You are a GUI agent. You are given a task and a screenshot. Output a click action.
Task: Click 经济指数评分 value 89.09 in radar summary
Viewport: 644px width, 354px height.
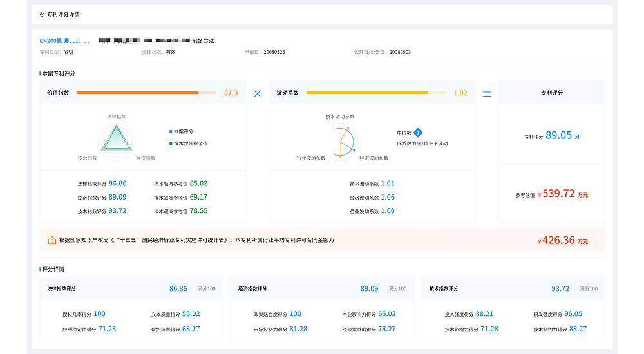click(x=117, y=197)
